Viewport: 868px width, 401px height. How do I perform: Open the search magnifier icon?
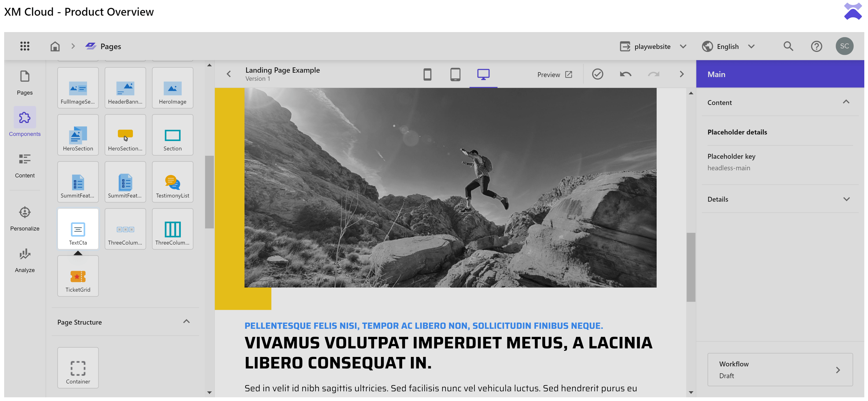tap(788, 46)
